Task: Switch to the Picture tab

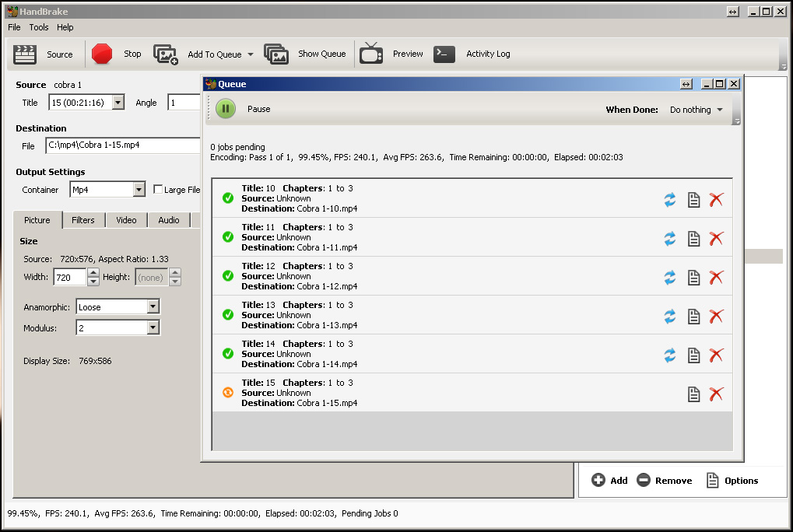Action: tap(37, 220)
